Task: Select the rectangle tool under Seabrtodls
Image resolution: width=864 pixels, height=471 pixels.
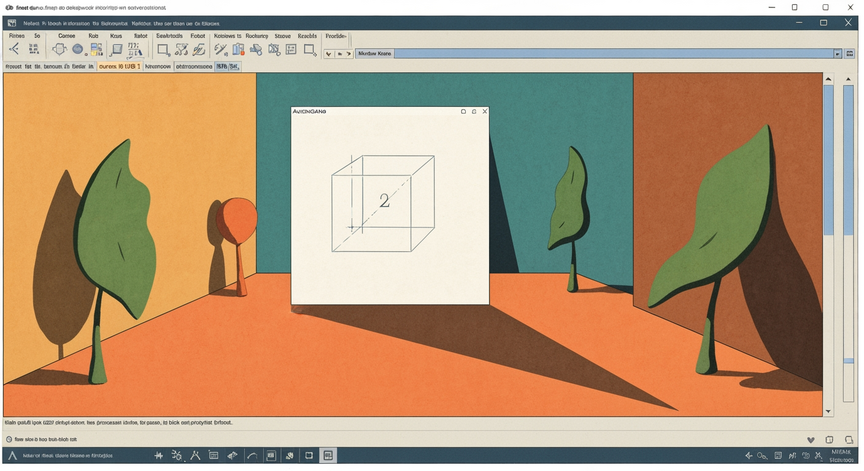Action: point(163,50)
